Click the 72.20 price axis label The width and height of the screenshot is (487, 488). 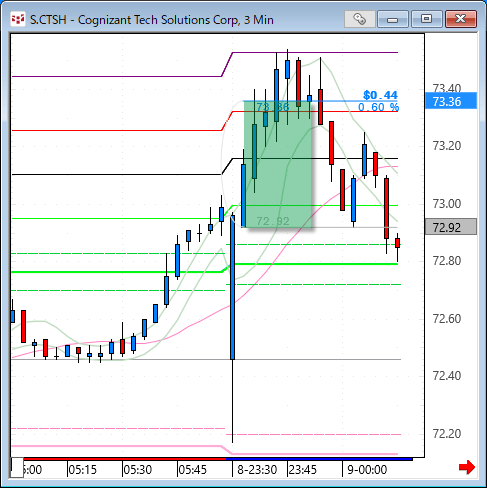(x=447, y=434)
